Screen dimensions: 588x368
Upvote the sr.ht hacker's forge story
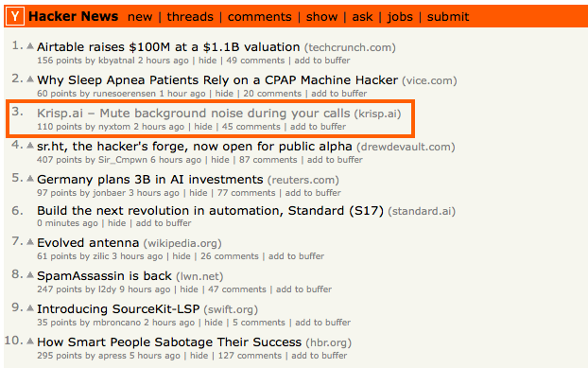tap(30, 146)
